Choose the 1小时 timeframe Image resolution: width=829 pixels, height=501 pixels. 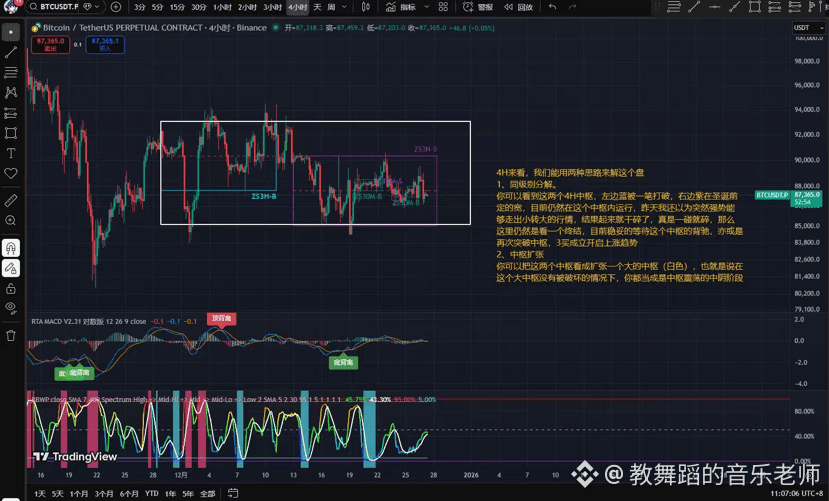[222, 7]
